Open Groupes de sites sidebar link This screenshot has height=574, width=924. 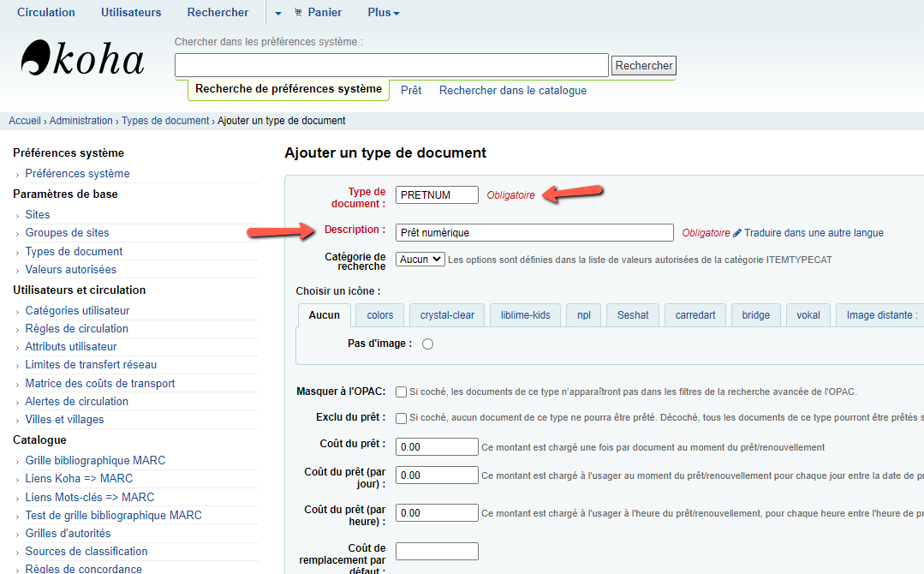(x=67, y=233)
